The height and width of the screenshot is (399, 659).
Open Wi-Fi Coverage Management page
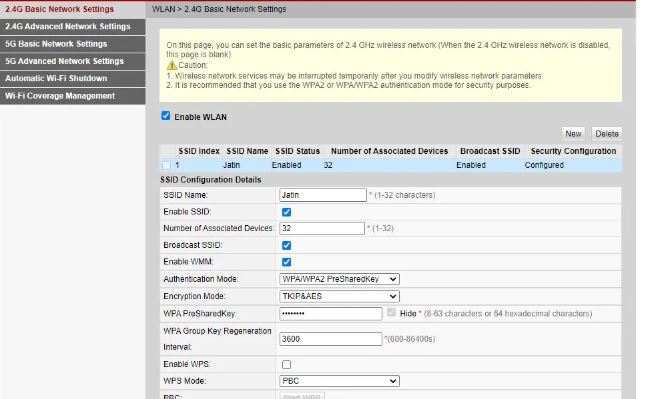73,96
